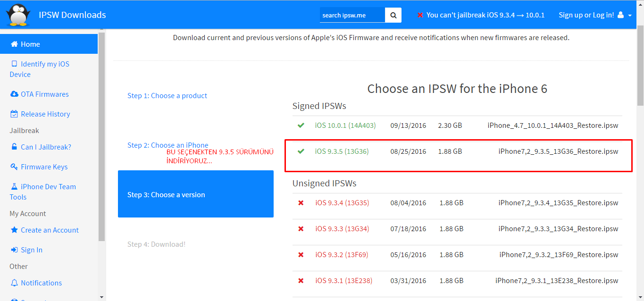
Task: Click iPhone7,2_9.3.3_13G34_Restore.ipsw filename
Action: pyautogui.click(x=558, y=229)
